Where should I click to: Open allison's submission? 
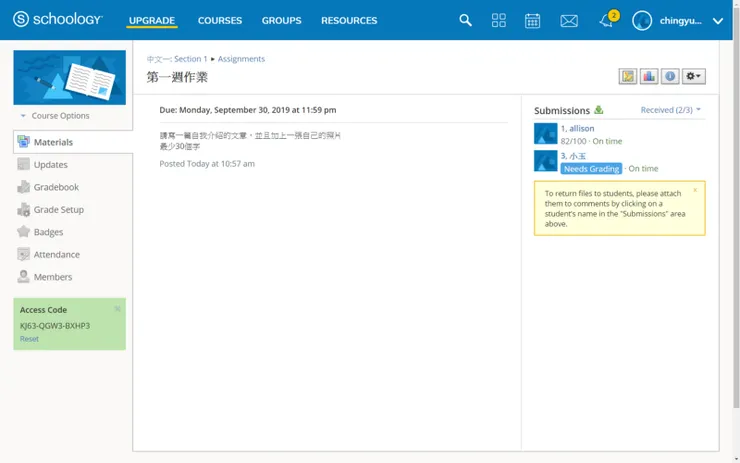click(x=577, y=128)
